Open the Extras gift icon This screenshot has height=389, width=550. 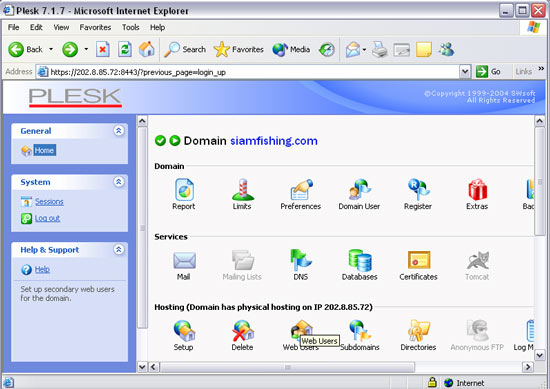pos(477,190)
